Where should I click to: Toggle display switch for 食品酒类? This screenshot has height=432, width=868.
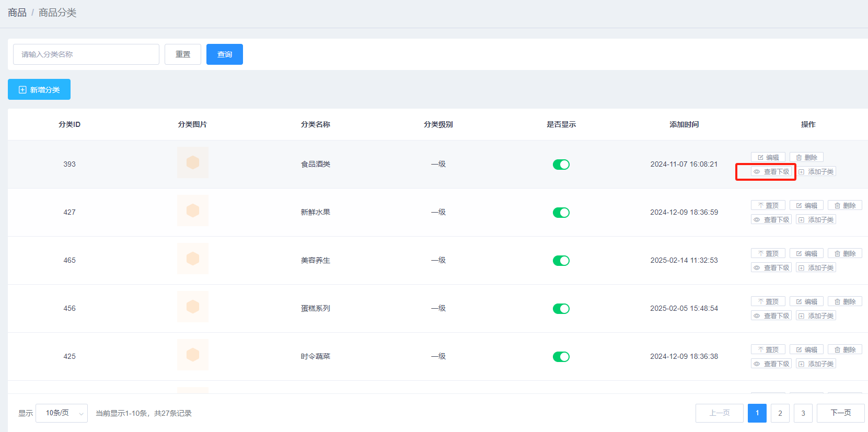pyautogui.click(x=561, y=165)
